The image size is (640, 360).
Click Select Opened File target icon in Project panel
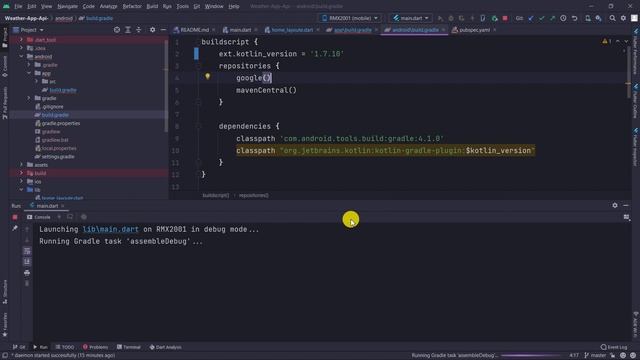pos(117,30)
